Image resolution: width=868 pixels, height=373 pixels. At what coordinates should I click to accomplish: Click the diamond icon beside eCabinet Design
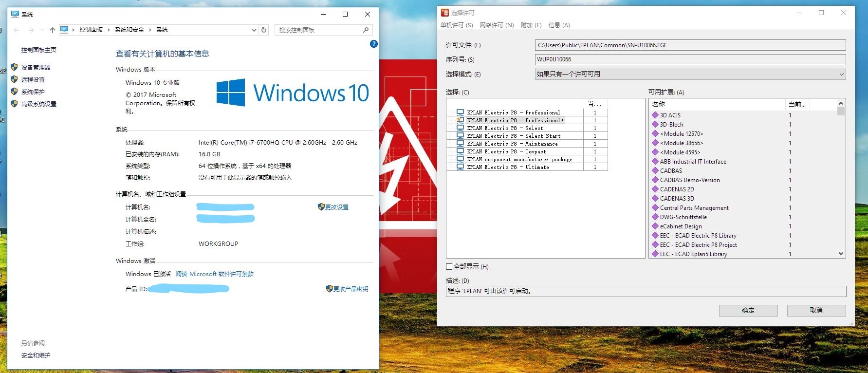655,226
